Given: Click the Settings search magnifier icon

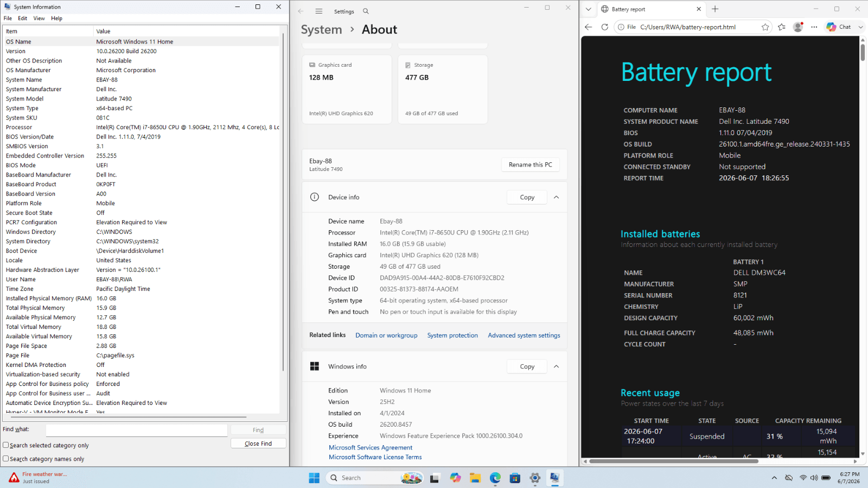Looking at the screenshot, I should pos(366,11).
